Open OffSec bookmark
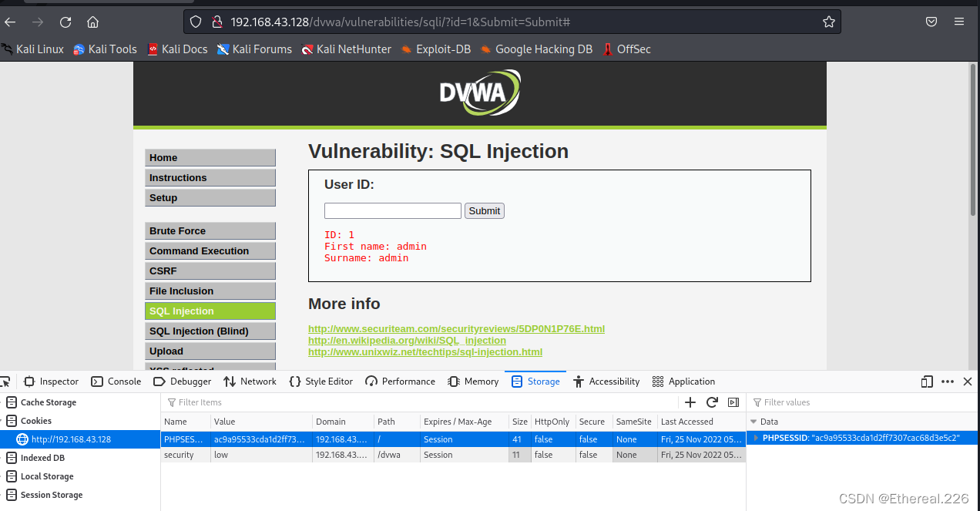This screenshot has height=511, width=980. pos(626,49)
